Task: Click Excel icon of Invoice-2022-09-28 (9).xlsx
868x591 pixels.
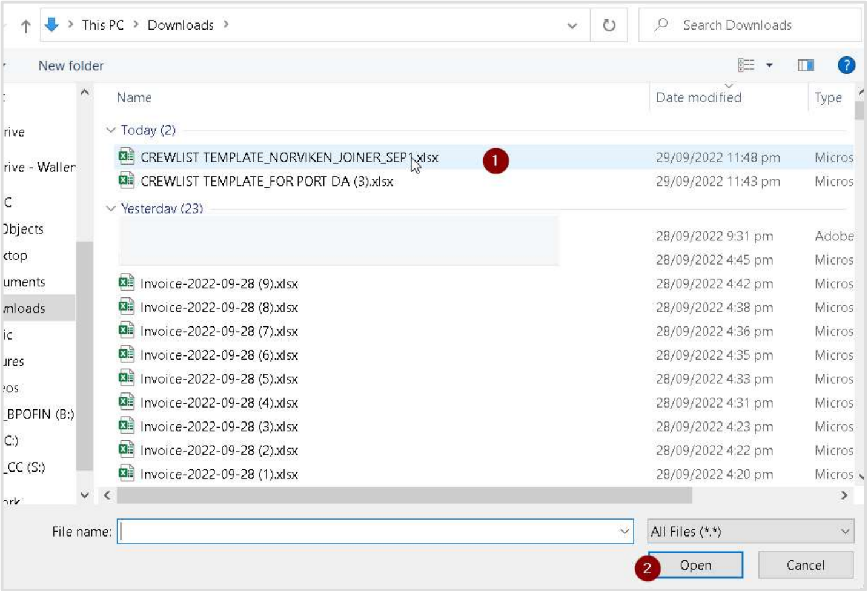Action: [127, 283]
